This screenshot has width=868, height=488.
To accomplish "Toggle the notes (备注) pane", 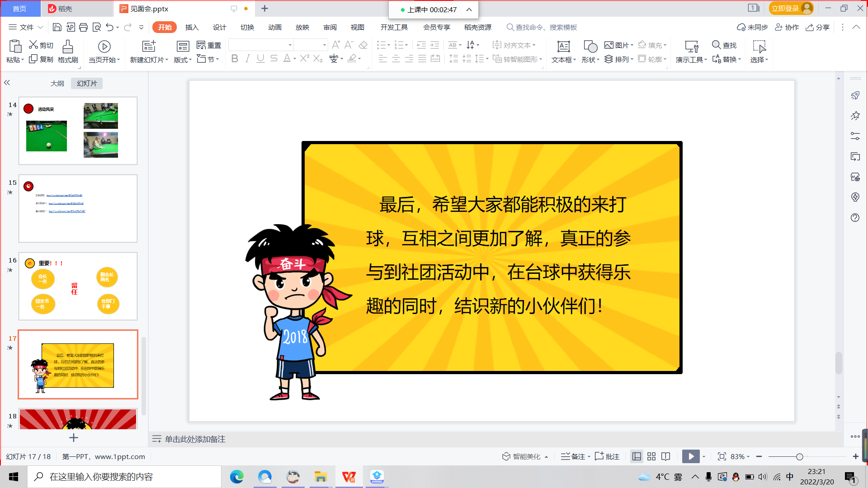I will click(x=573, y=456).
